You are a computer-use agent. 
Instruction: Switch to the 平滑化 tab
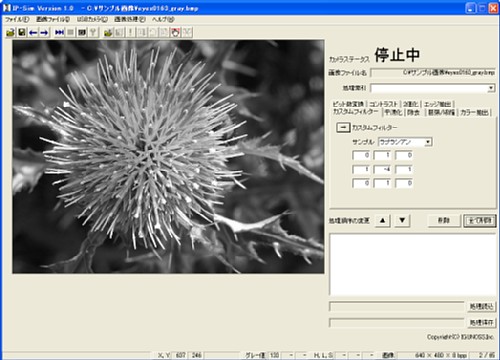click(x=393, y=113)
